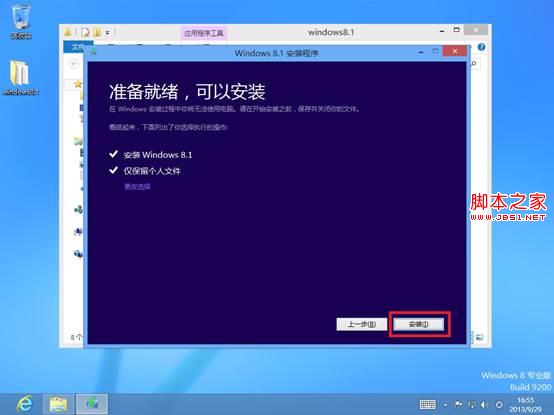This screenshot has width=554, height=415.
Task: Open the Recycle Bin desktop icon
Action: click(x=21, y=21)
